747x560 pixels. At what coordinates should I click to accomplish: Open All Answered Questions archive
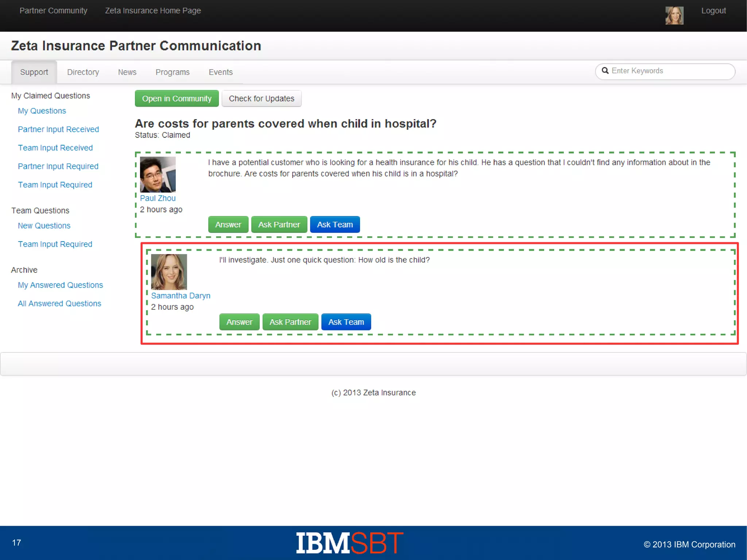(x=59, y=304)
